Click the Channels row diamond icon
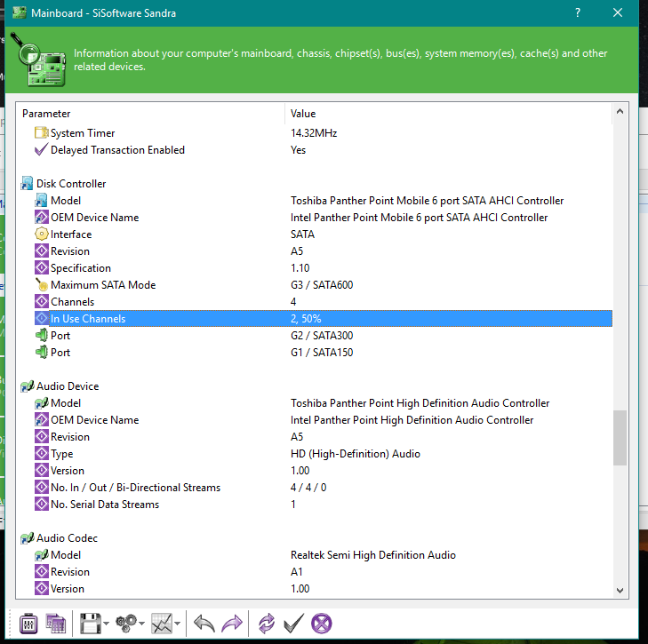 41,301
